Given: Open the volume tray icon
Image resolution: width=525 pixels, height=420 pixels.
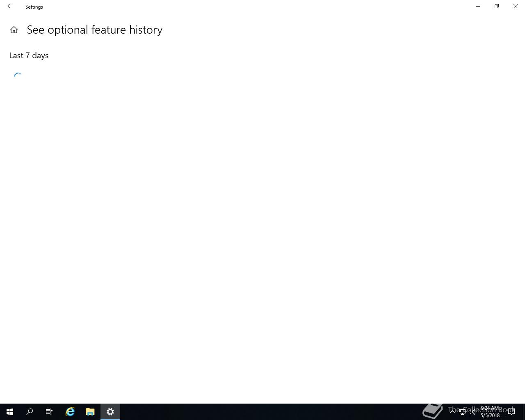Looking at the screenshot, I should (472, 412).
